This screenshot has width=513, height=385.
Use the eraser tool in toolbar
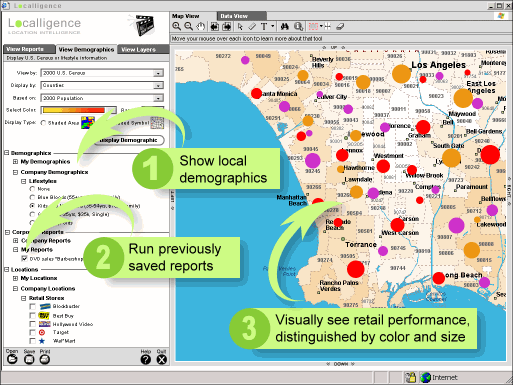tap(340, 26)
